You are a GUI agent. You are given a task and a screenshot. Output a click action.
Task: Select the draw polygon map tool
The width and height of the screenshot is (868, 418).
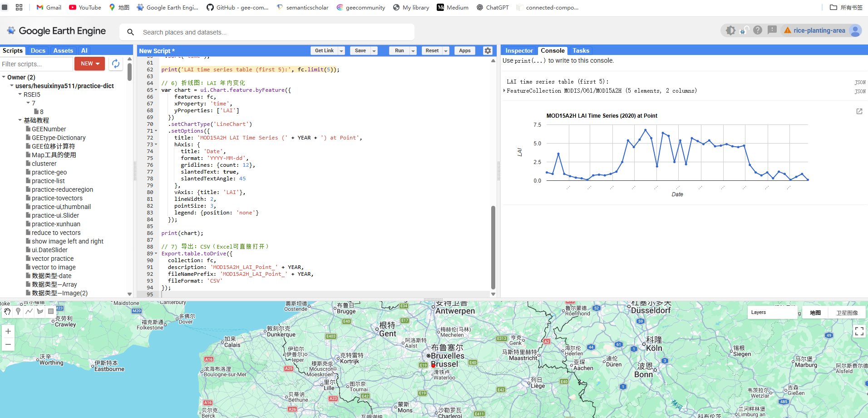coord(40,311)
